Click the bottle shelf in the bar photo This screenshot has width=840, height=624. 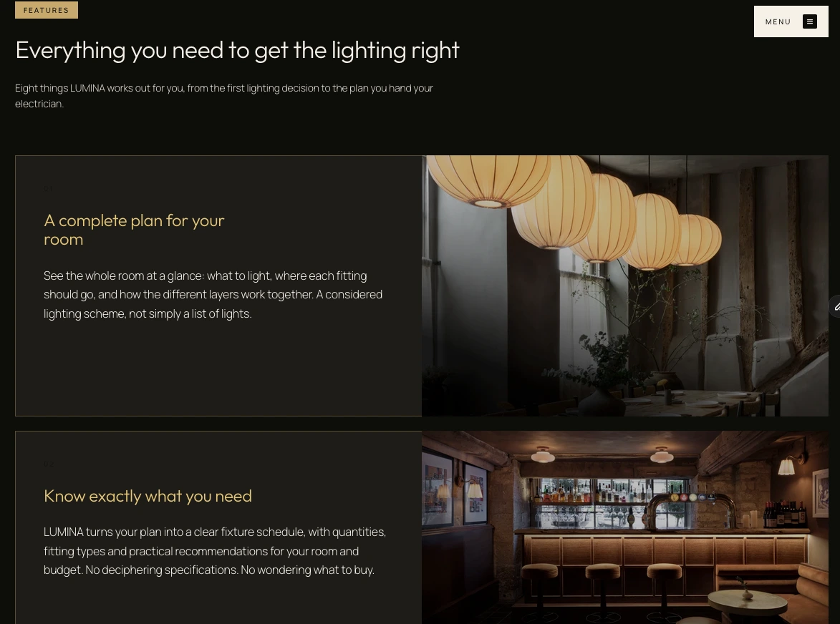pyautogui.click(x=611, y=500)
